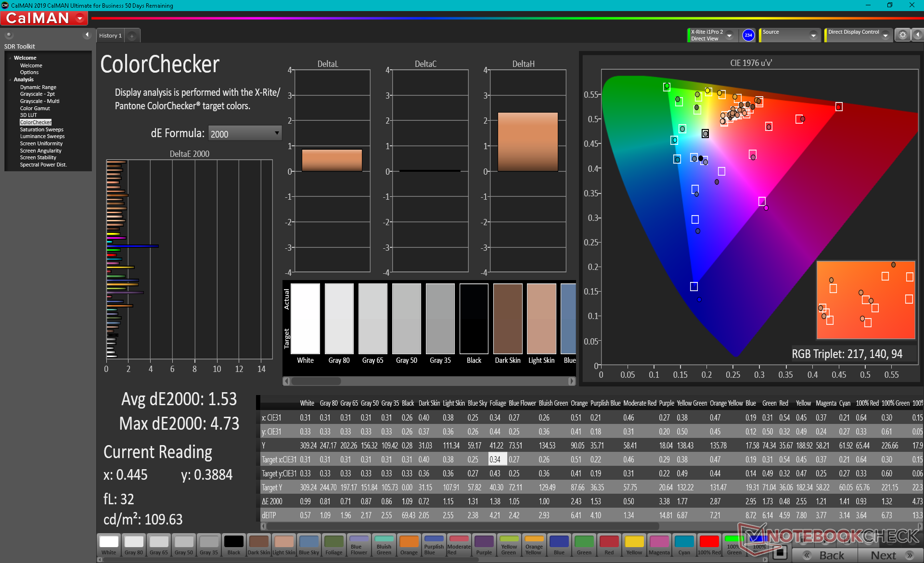This screenshot has width=924, height=563.
Task: Select Gray 80 patch button
Action: click(134, 545)
